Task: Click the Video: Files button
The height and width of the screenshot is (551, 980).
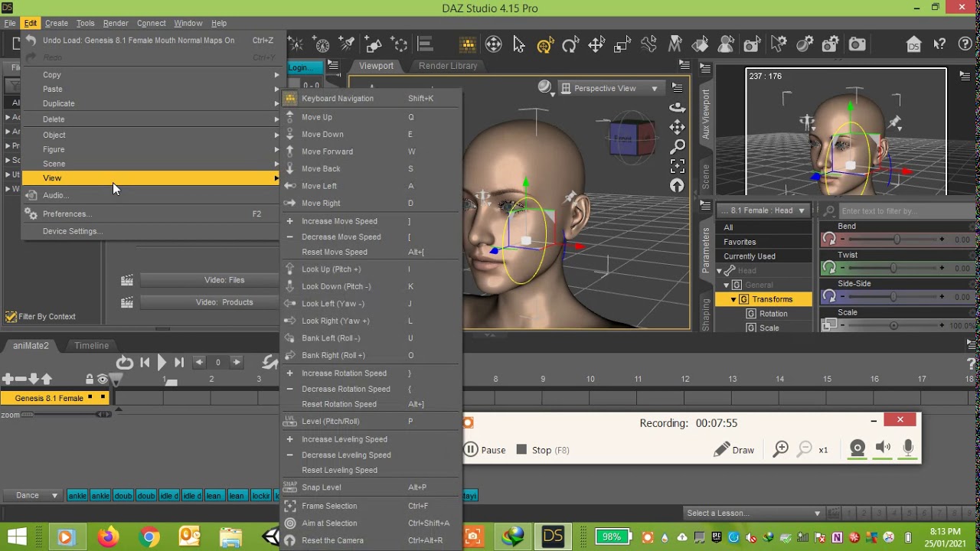Action: [x=208, y=280]
